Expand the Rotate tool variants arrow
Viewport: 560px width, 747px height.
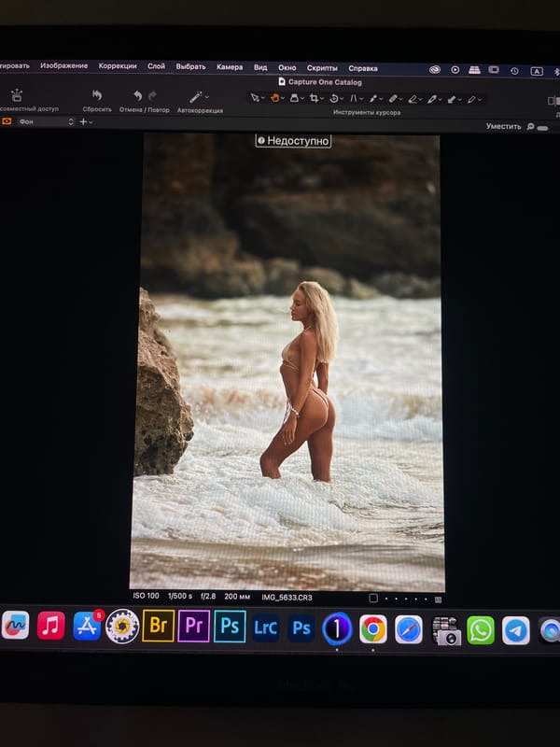point(342,99)
